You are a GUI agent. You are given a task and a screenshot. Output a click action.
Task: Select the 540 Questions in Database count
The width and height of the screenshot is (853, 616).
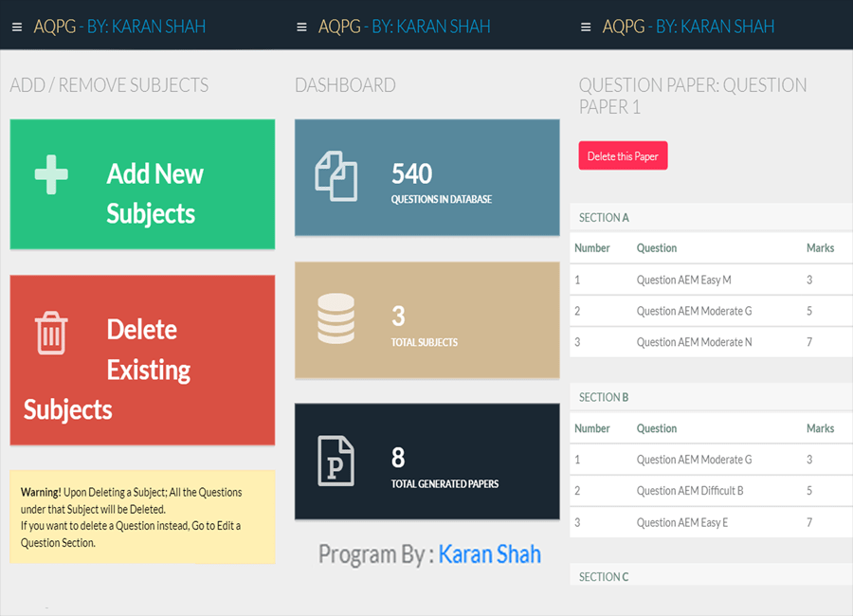coord(412,173)
